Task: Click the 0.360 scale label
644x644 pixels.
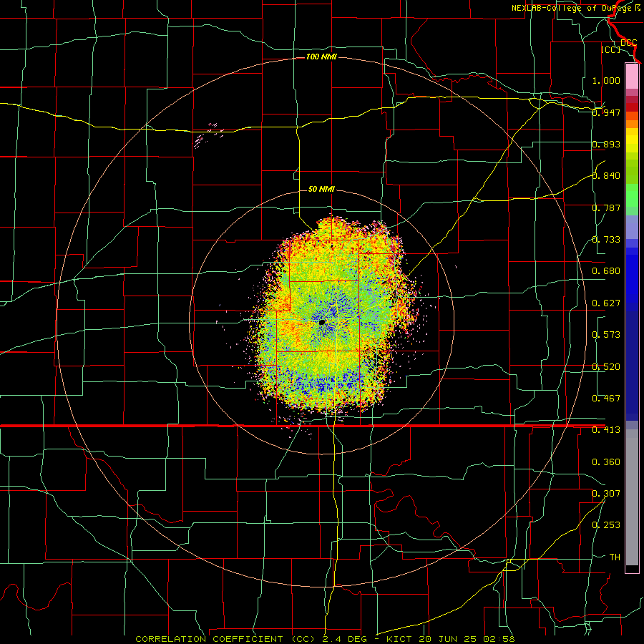Action: (x=606, y=462)
